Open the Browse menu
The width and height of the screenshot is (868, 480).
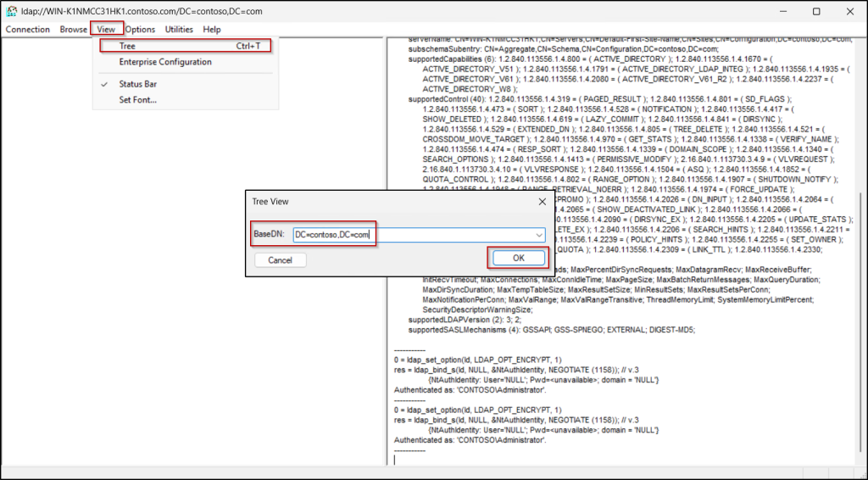(73, 30)
